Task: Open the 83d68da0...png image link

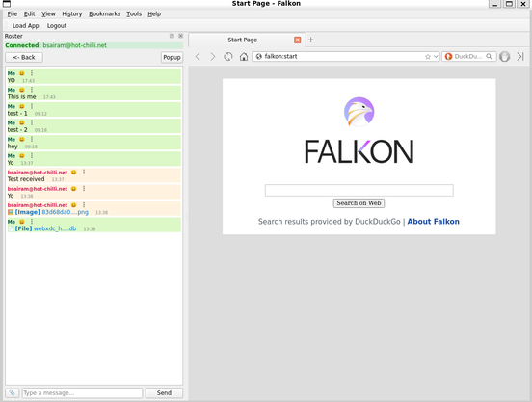Action: click(66, 212)
